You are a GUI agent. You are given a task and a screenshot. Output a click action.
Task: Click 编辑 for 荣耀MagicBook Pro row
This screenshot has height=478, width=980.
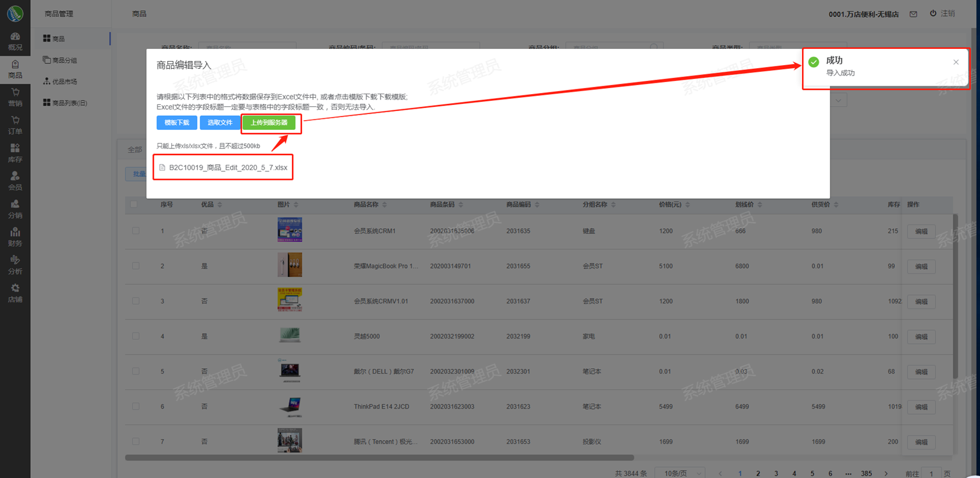921,267
